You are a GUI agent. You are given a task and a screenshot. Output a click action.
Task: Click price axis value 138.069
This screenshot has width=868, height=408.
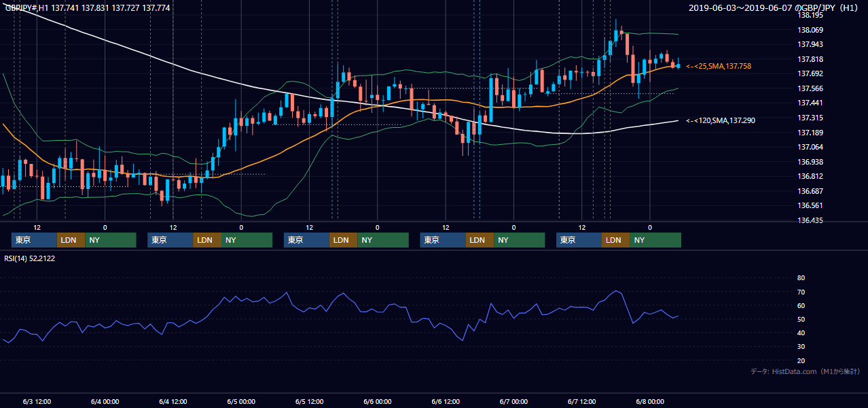(x=810, y=30)
